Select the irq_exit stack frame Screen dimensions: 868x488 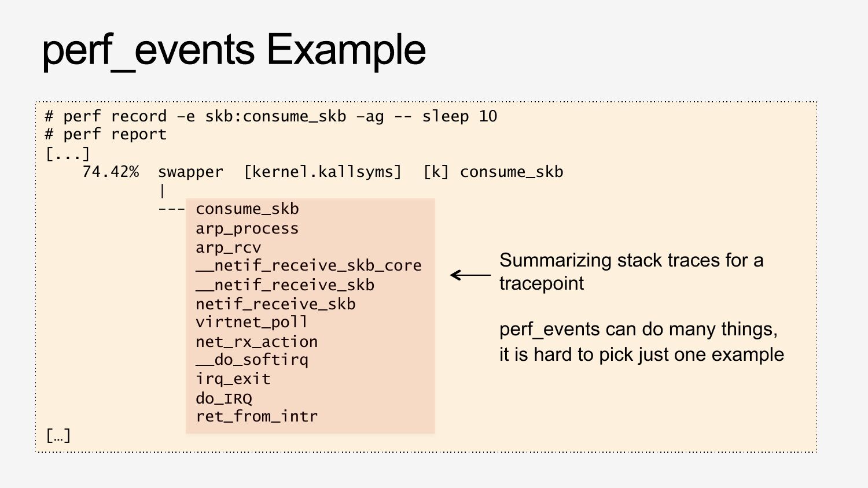[233, 379]
